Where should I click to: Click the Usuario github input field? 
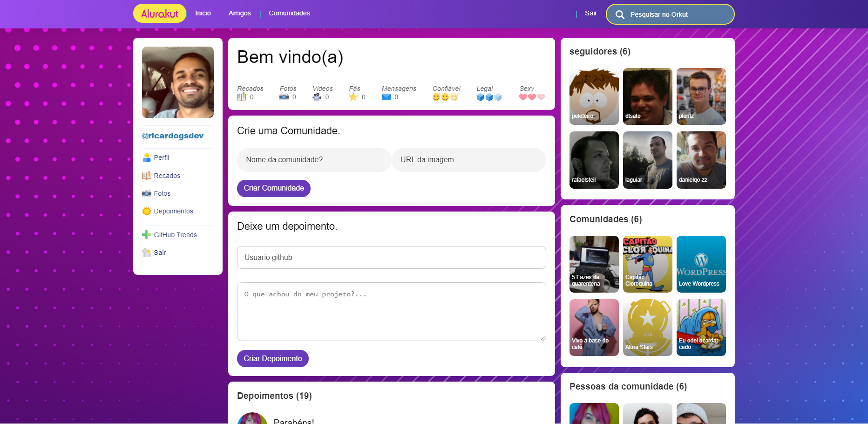(x=391, y=257)
